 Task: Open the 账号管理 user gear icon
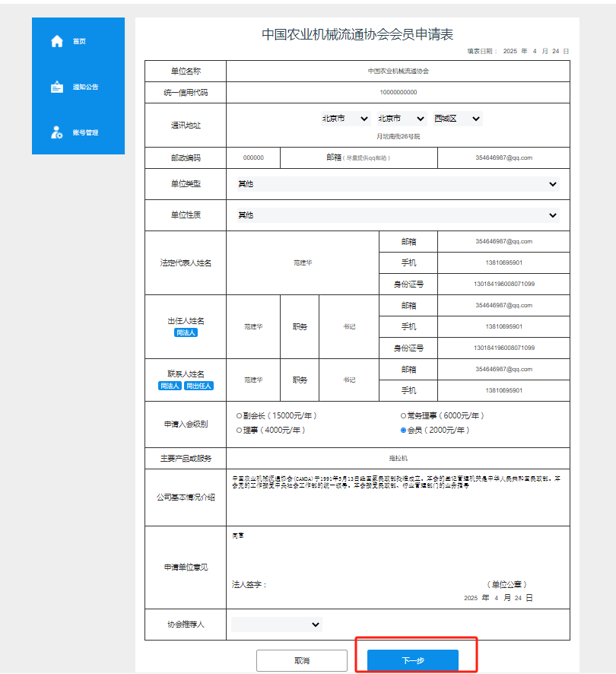57,132
